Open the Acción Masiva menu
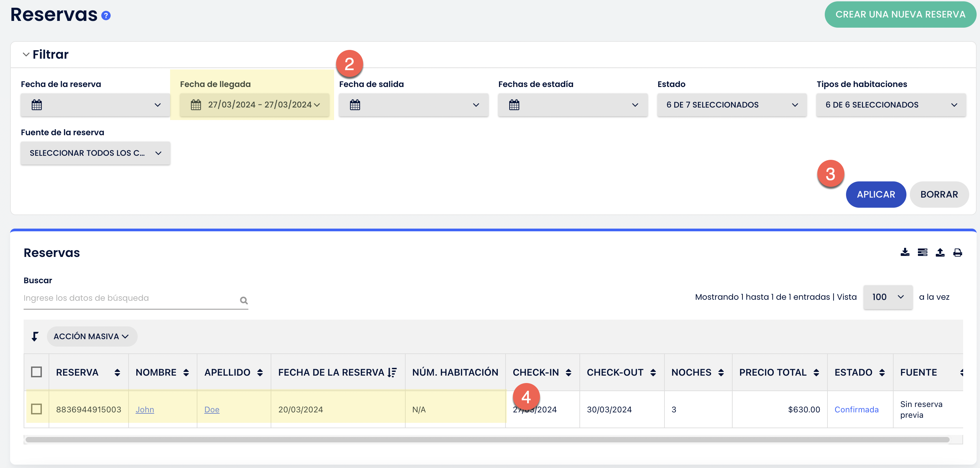Screen dimensions: 980x468 click(x=92, y=337)
